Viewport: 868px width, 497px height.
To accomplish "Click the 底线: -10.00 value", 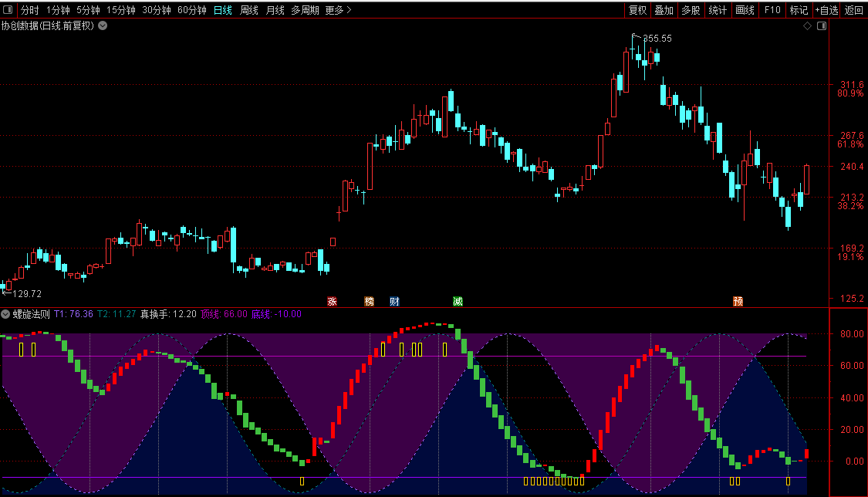I will click(276, 314).
